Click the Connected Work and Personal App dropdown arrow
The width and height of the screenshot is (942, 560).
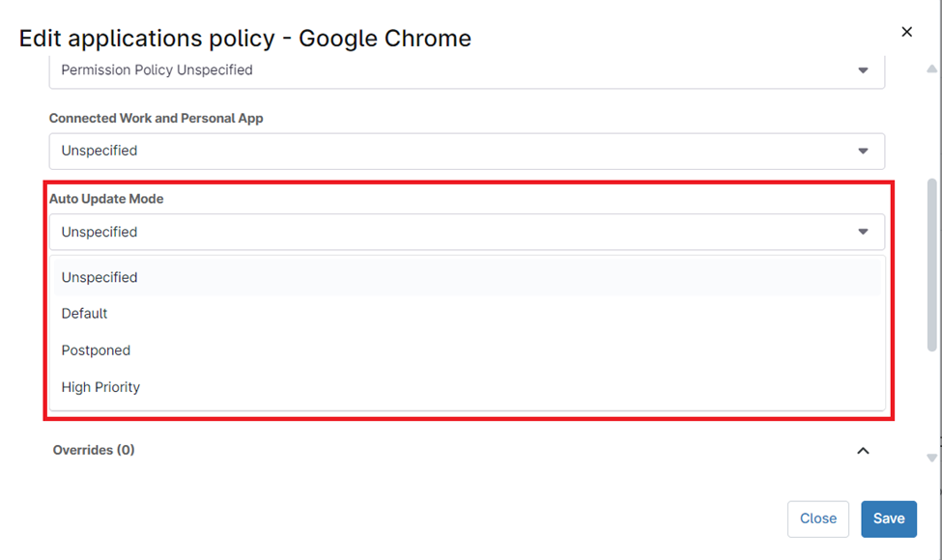(863, 151)
